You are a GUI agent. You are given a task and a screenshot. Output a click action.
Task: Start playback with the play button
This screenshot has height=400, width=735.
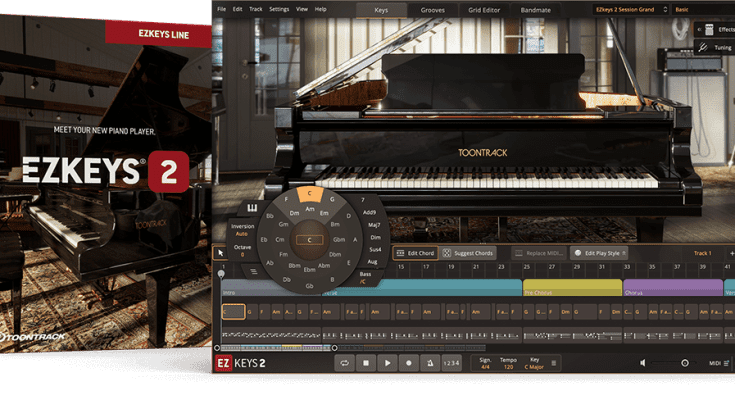click(388, 363)
